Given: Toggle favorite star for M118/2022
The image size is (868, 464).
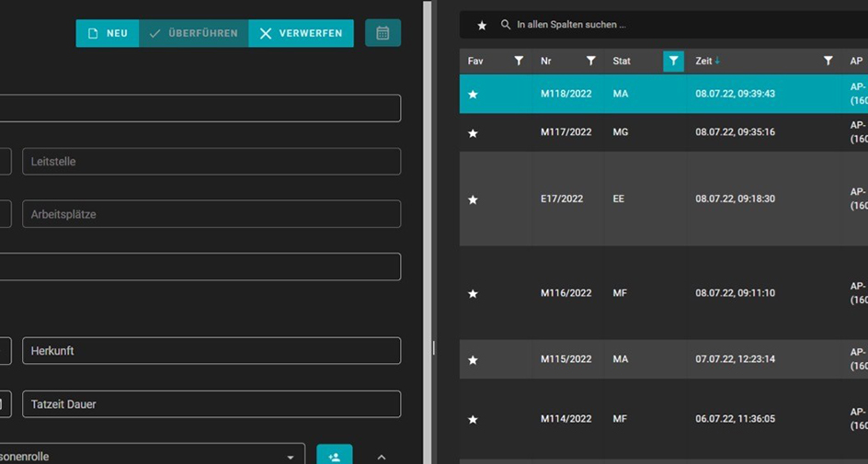Looking at the screenshot, I should point(473,95).
